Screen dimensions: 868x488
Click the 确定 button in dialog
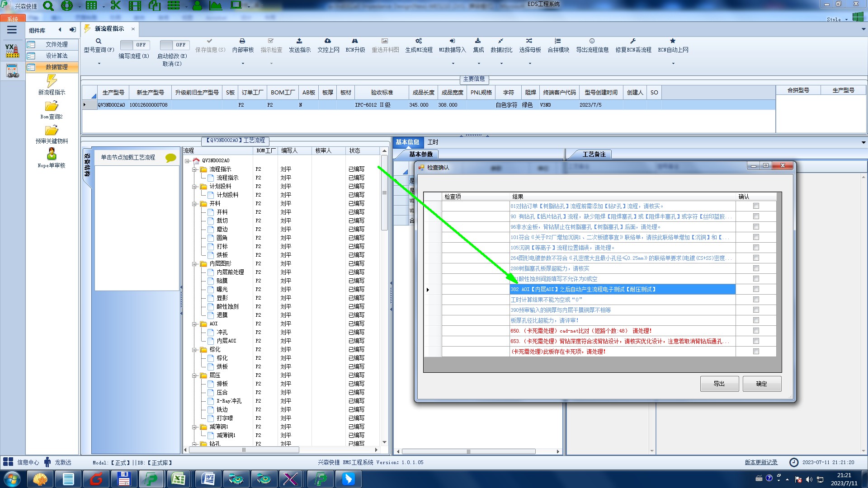pyautogui.click(x=762, y=384)
